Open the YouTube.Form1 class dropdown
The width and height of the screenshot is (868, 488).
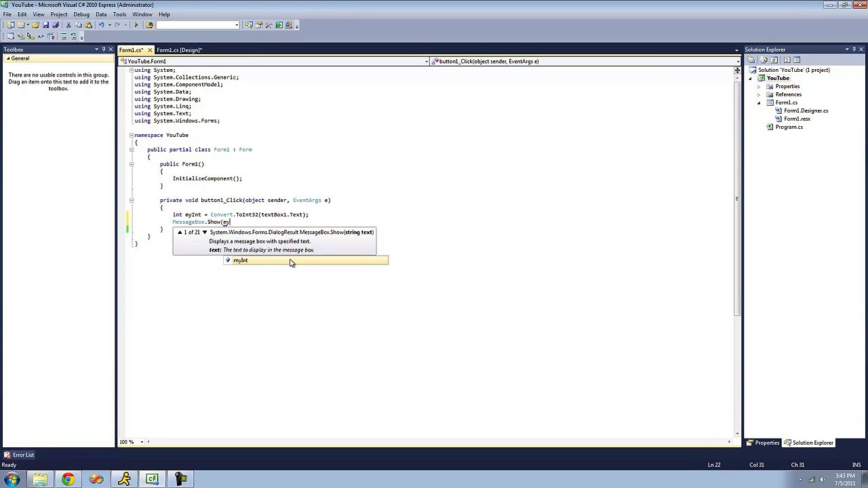click(x=427, y=62)
